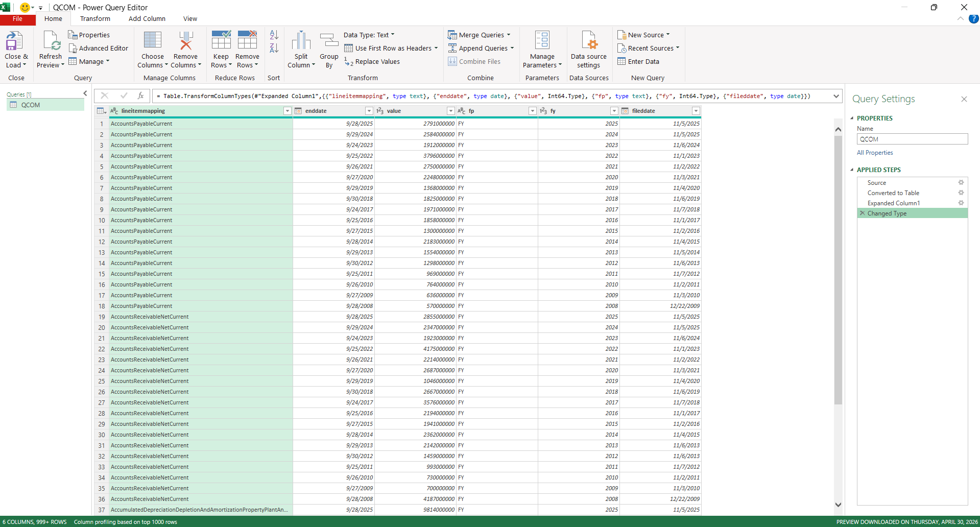Open Data source settings
The width and height of the screenshot is (980, 527).
pos(589,50)
